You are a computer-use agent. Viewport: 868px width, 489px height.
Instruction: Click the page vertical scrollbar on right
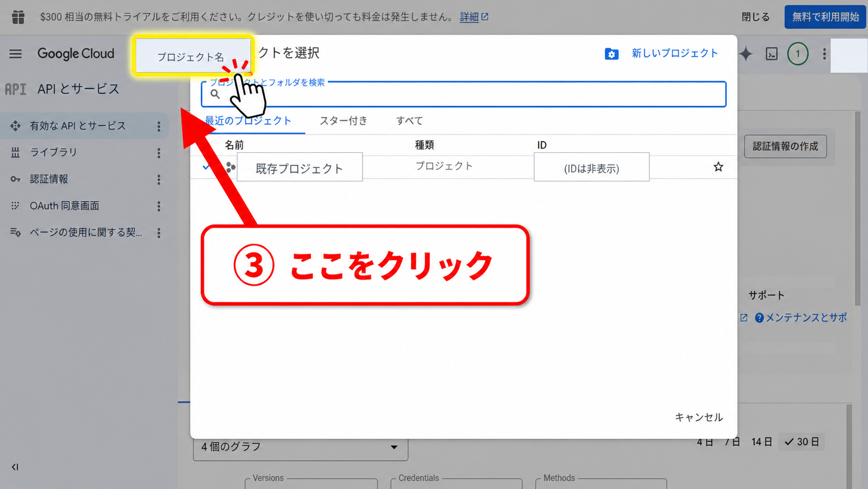point(858,208)
